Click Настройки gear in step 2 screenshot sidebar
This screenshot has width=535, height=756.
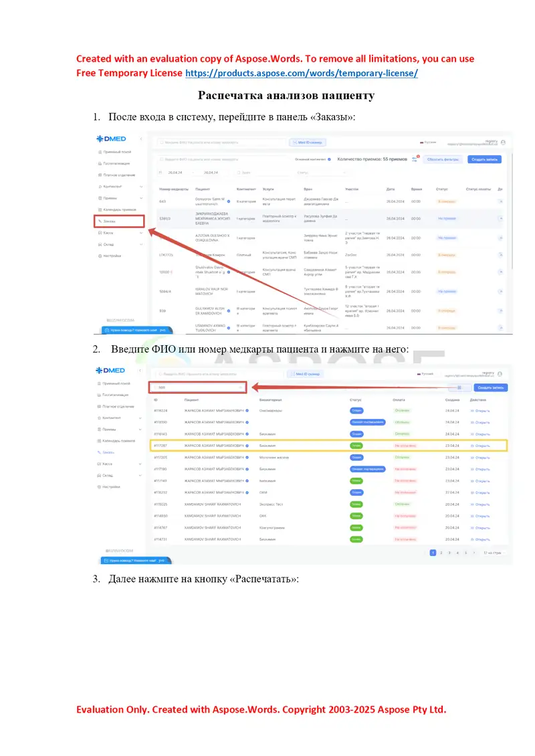click(99, 487)
